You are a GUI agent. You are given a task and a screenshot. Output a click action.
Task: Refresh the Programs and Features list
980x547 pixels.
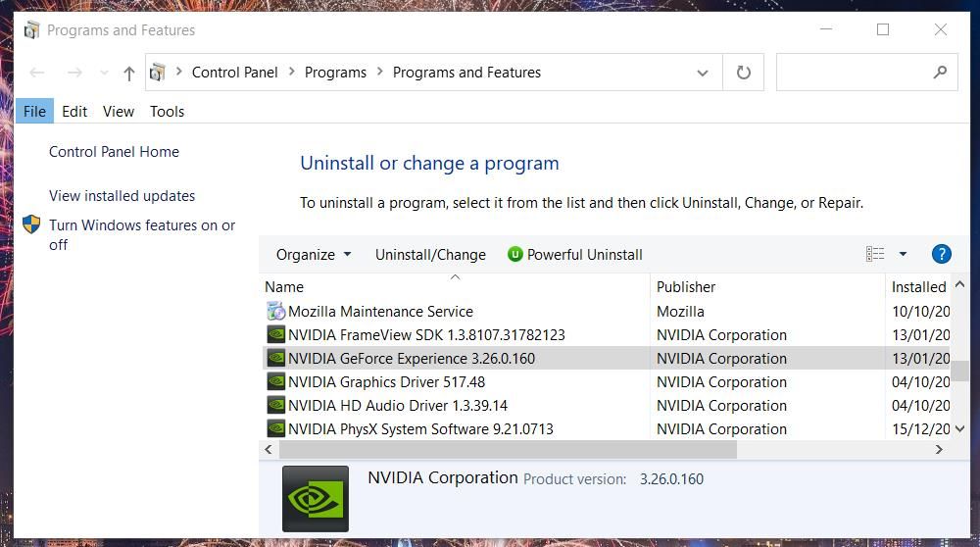point(743,73)
